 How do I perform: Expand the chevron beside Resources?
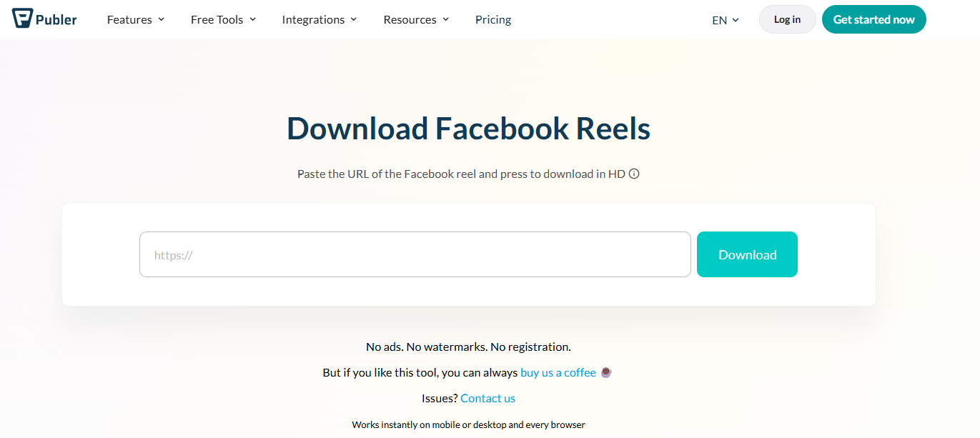tap(445, 20)
